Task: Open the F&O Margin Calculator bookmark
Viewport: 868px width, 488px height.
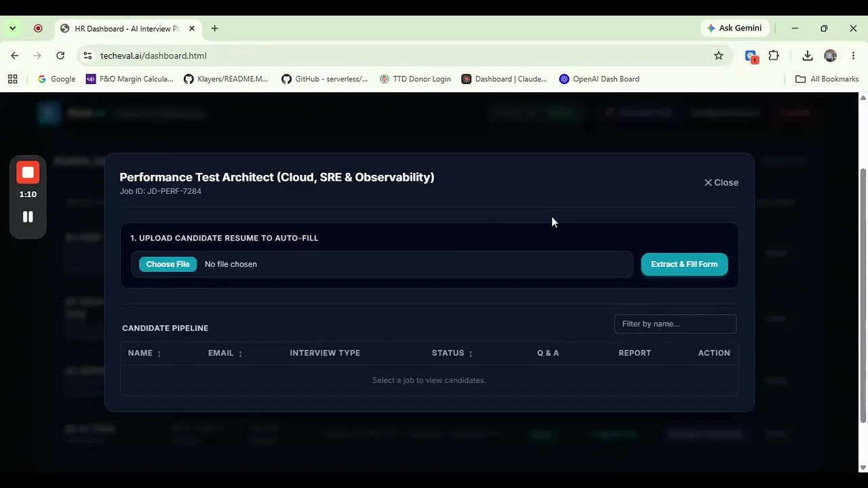Action: 130,79
